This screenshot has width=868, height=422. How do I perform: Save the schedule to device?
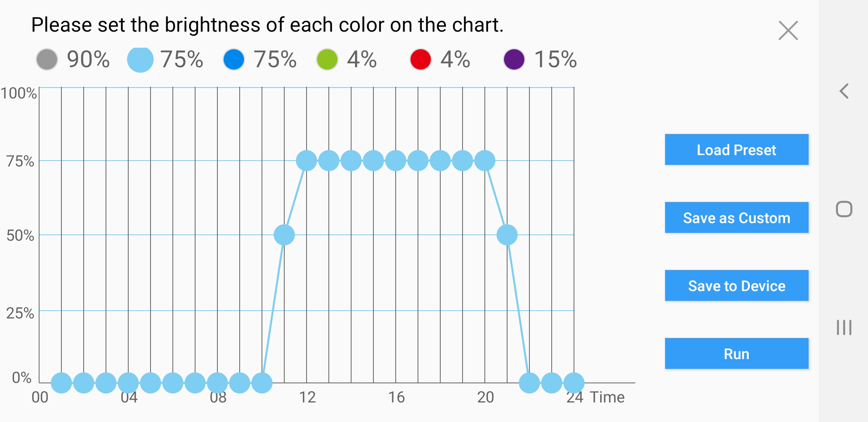click(737, 286)
